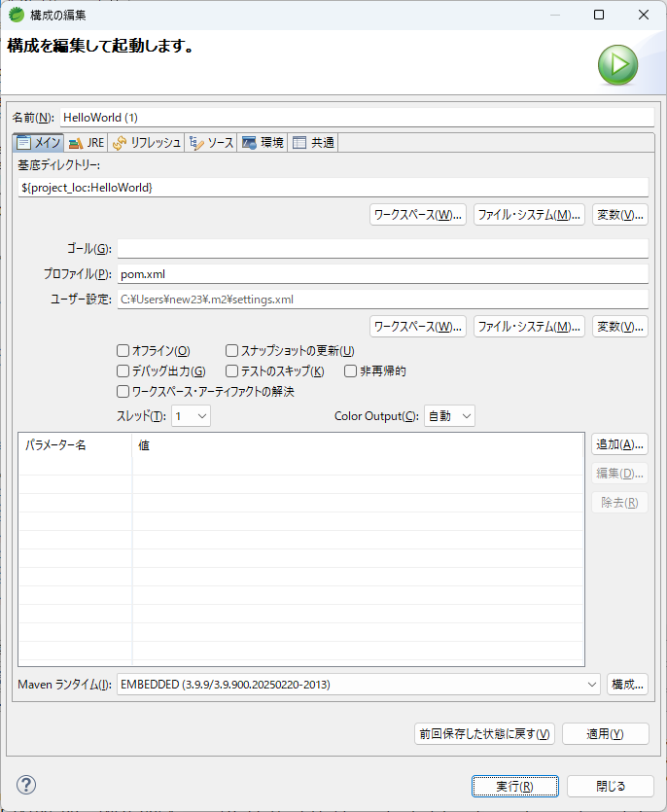The width and height of the screenshot is (667, 812).
Task: Open the スレッド count dropdown
Action: click(192, 416)
